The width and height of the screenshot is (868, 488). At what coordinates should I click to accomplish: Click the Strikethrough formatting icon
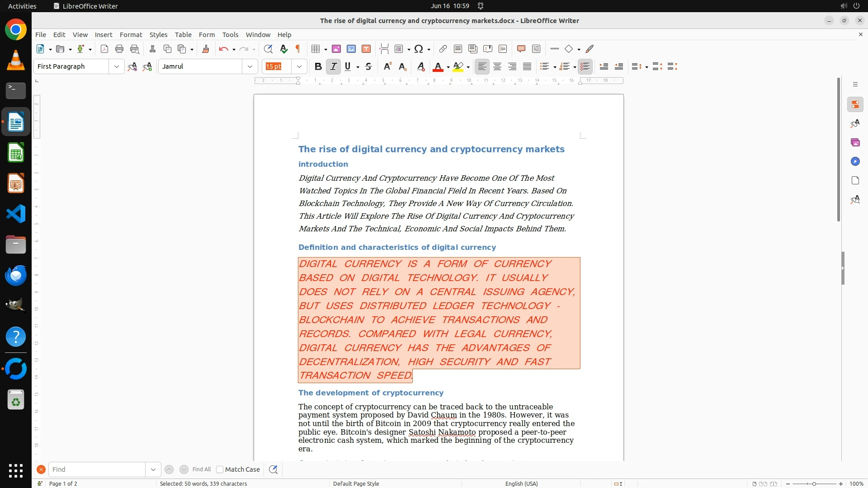(x=368, y=66)
